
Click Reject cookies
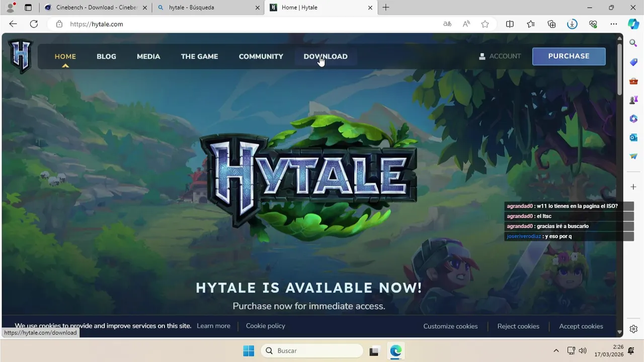pyautogui.click(x=518, y=326)
